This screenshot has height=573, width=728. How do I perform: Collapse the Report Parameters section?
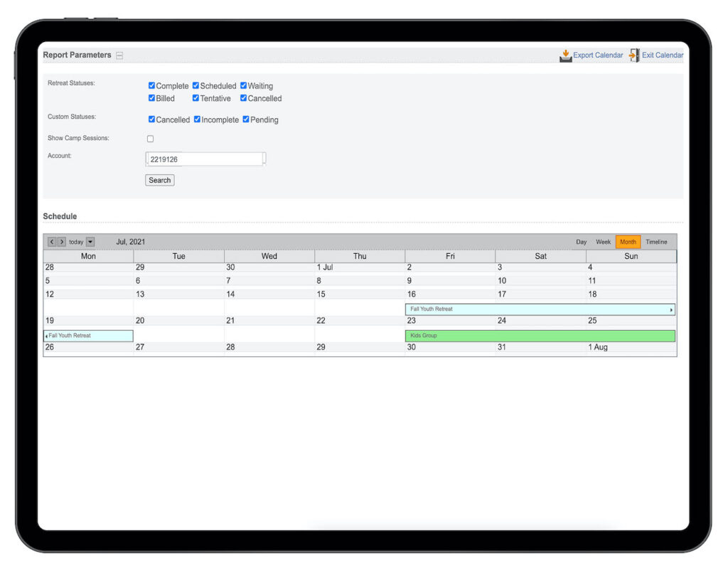(x=119, y=55)
